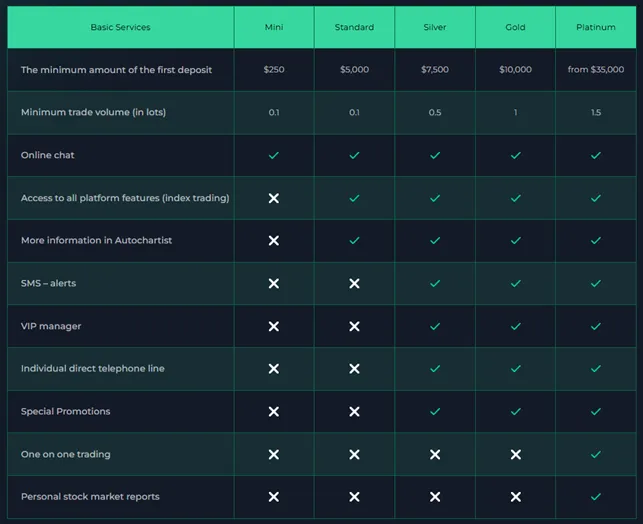Screen dimensions: 643x524
Task: Click Mini X for index trading access
Action: click(x=274, y=199)
